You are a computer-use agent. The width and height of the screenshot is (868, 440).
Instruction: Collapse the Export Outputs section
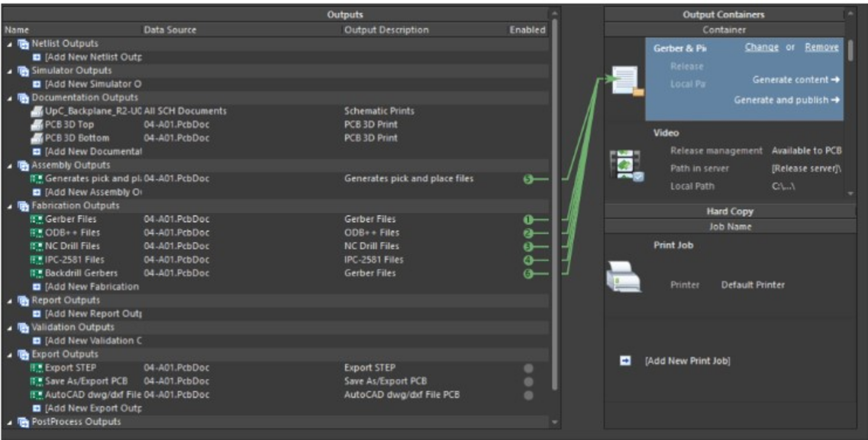click(x=9, y=354)
